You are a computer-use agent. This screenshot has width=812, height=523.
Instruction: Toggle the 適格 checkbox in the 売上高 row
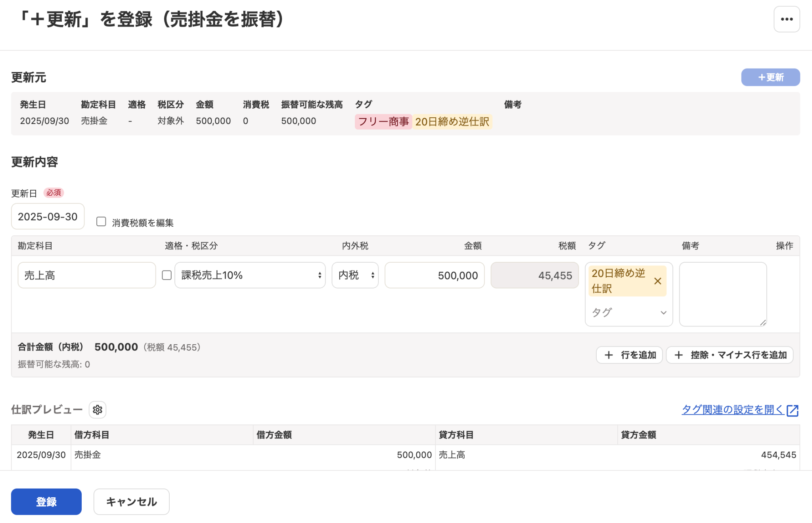click(167, 275)
